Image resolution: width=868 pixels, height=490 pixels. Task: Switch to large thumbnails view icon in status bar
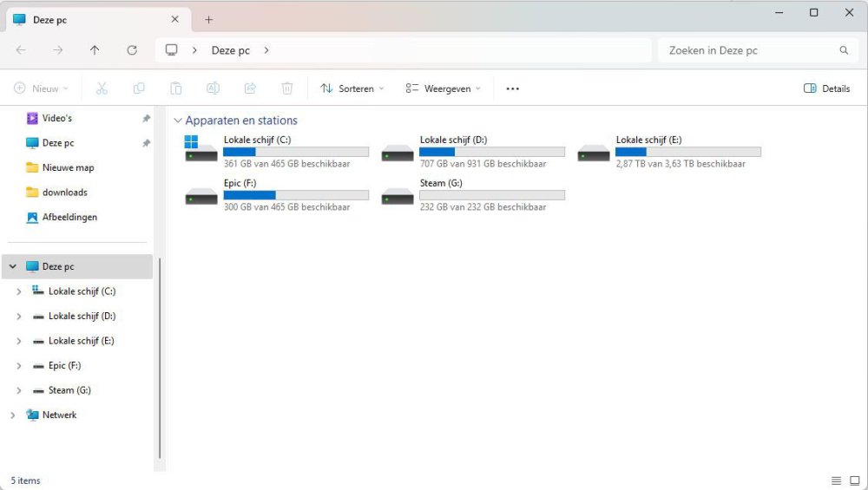[x=855, y=480]
